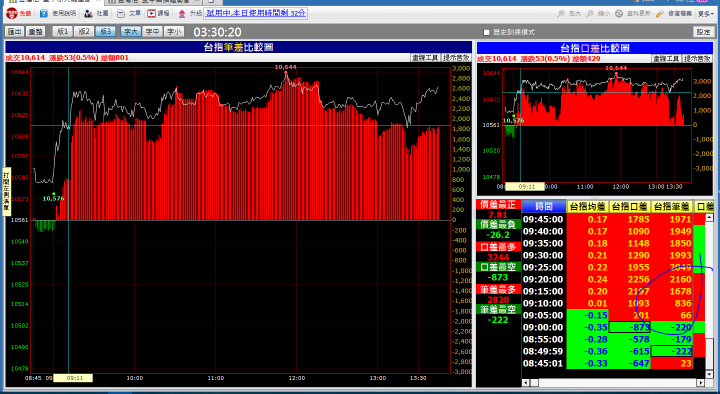Image resolution: width=720 pixels, height=394 pixels.
Task: Open trial time remaining link 試用中
Action: click(256, 13)
